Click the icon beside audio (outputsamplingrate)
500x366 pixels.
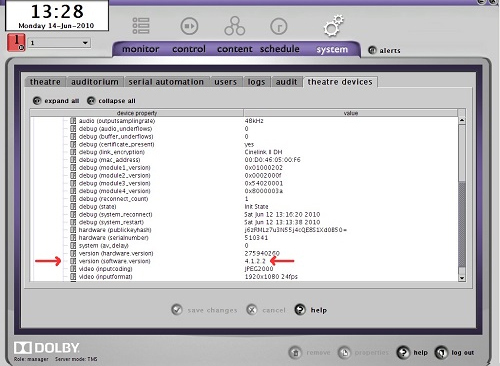(x=73, y=121)
